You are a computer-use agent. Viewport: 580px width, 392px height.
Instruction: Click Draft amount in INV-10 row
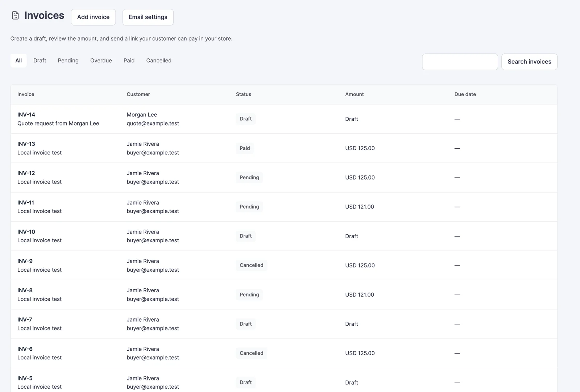[352, 236]
